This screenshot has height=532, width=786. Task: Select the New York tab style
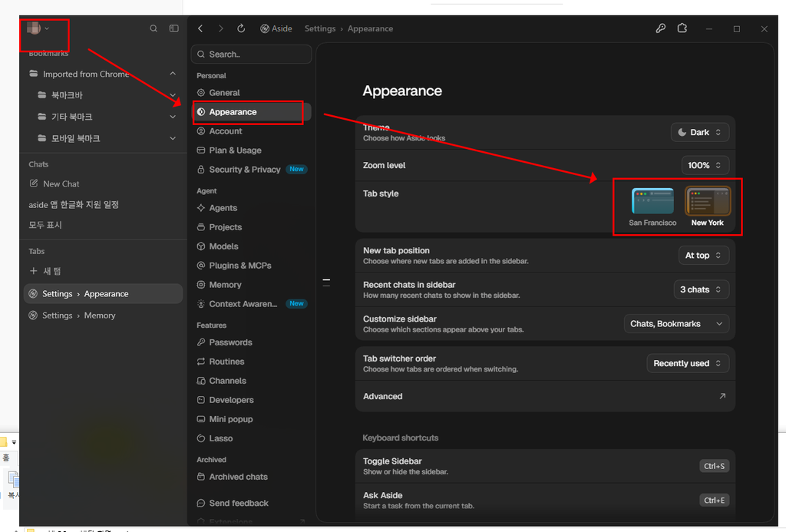[707, 207]
